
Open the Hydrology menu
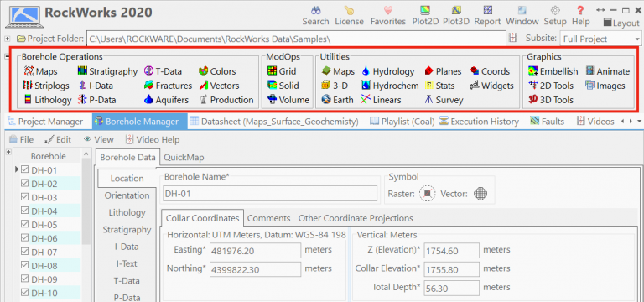(387, 71)
